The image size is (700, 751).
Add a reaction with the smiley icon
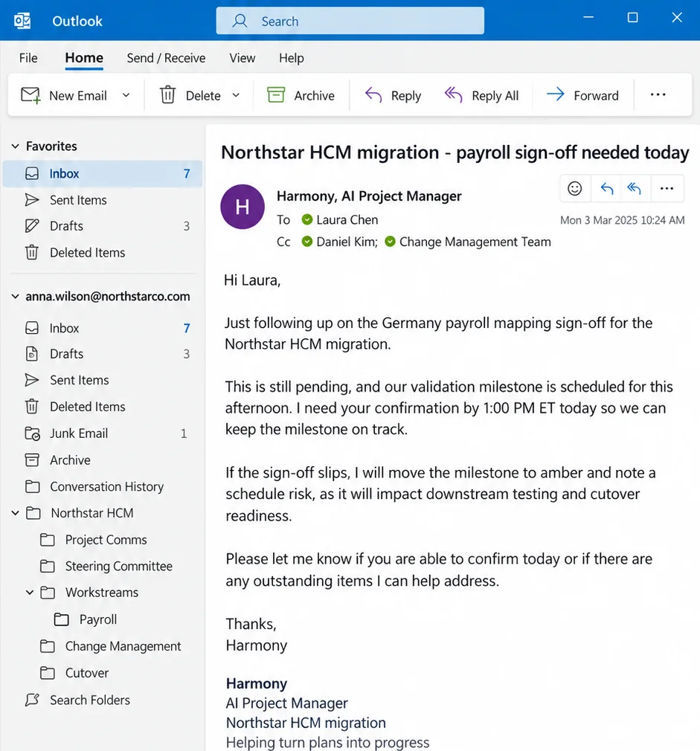coord(575,189)
